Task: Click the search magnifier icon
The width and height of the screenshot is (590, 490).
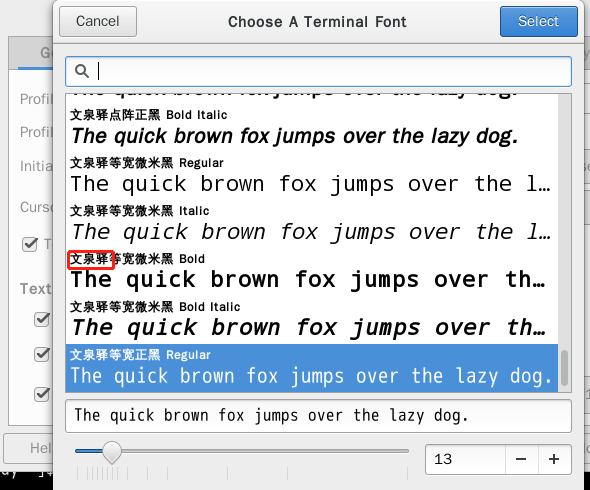Action: pyautogui.click(x=82, y=71)
